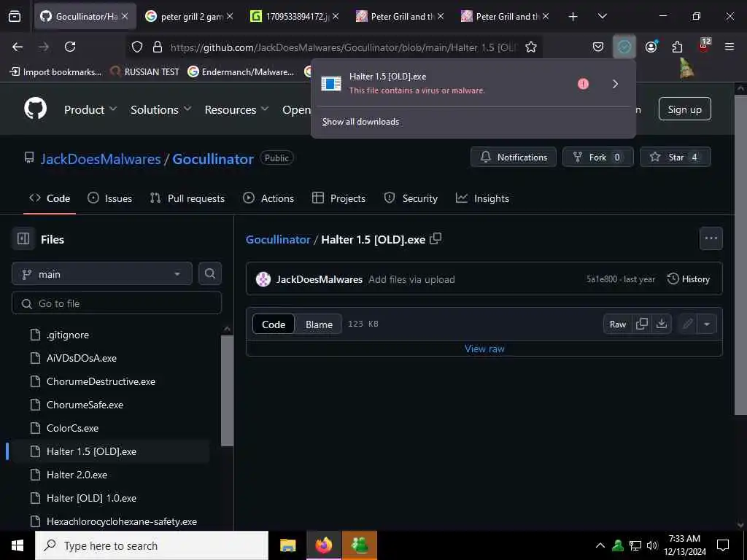Open the main branch selector dropdown
Viewport: 747px width, 560px height.
[102, 274]
